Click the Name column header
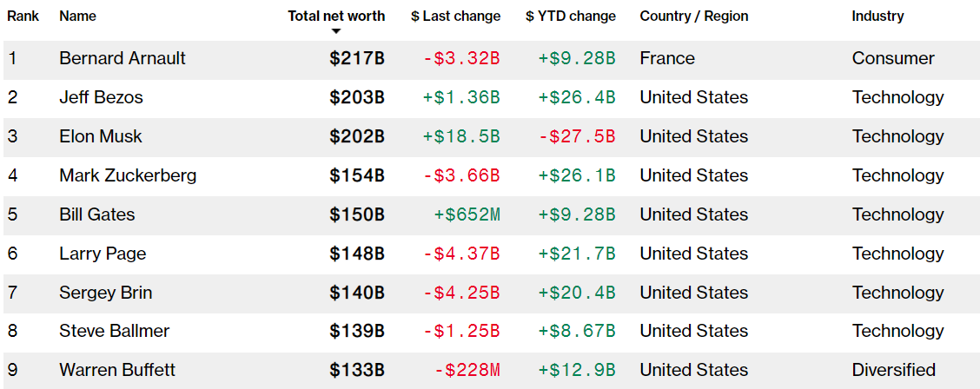The height and width of the screenshot is (389, 980). click(77, 16)
